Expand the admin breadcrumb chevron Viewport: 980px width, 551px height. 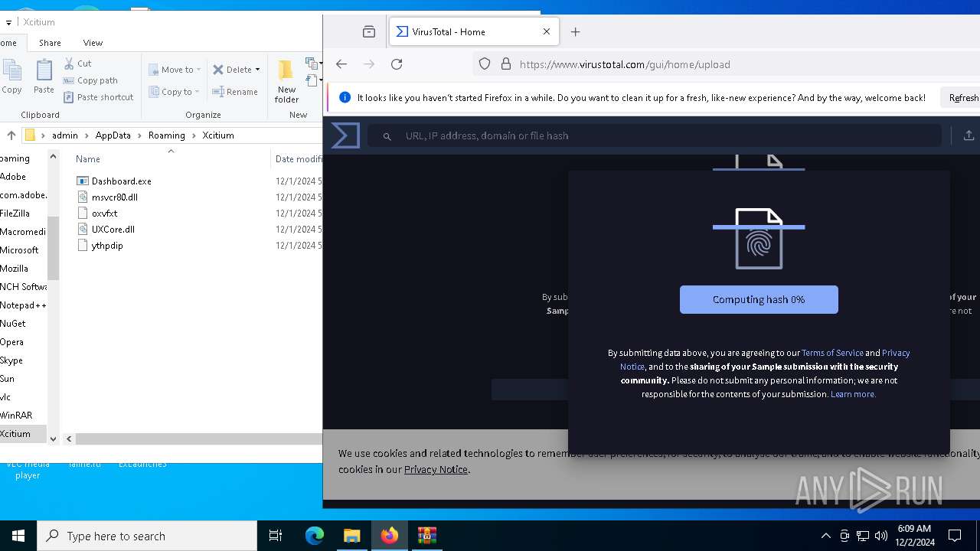[87, 135]
